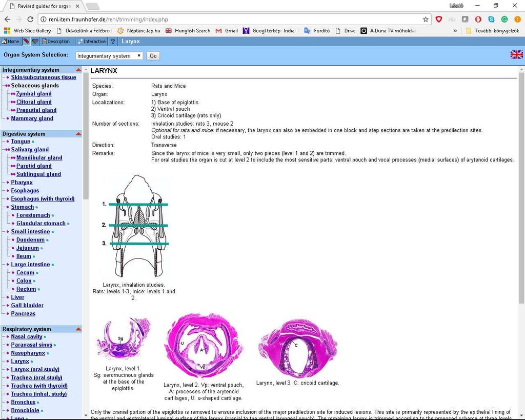Viewport: 525px width, 420px height.
Task: Collapse the Digestive system section
Action: pyautogui.click(x=78, y=134)
